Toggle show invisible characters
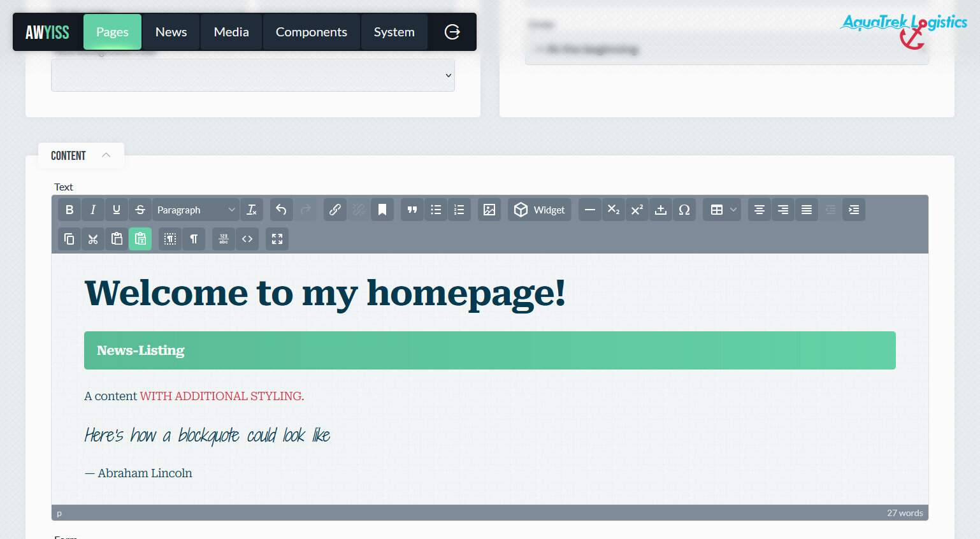Screen dimensions: 980x539 [x=194, y=239]
